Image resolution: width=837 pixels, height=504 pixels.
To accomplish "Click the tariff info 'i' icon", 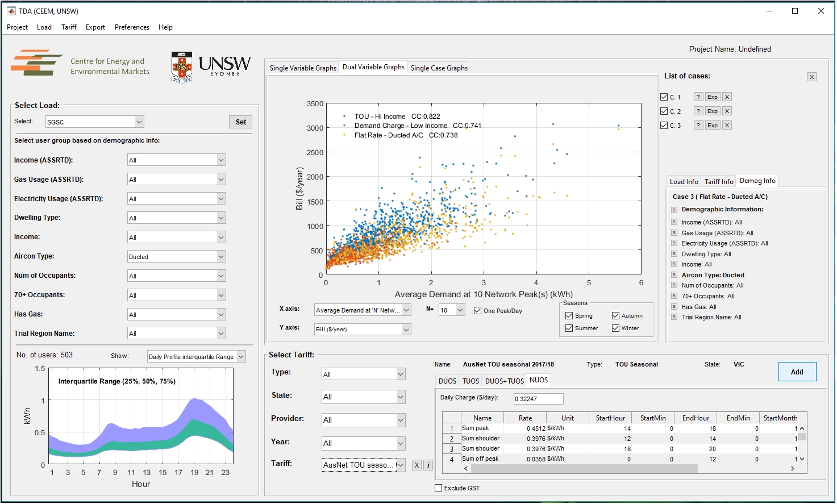I will [x=428, y=465].
